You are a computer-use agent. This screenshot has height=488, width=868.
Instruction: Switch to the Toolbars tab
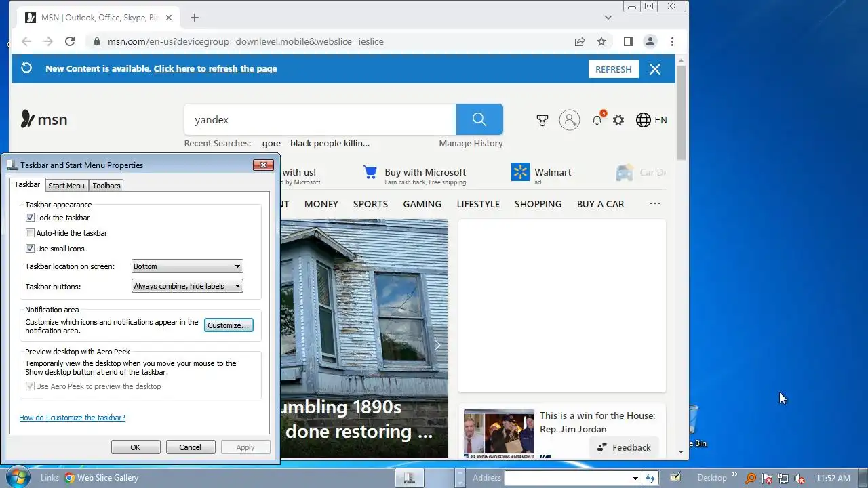point(106,186)
